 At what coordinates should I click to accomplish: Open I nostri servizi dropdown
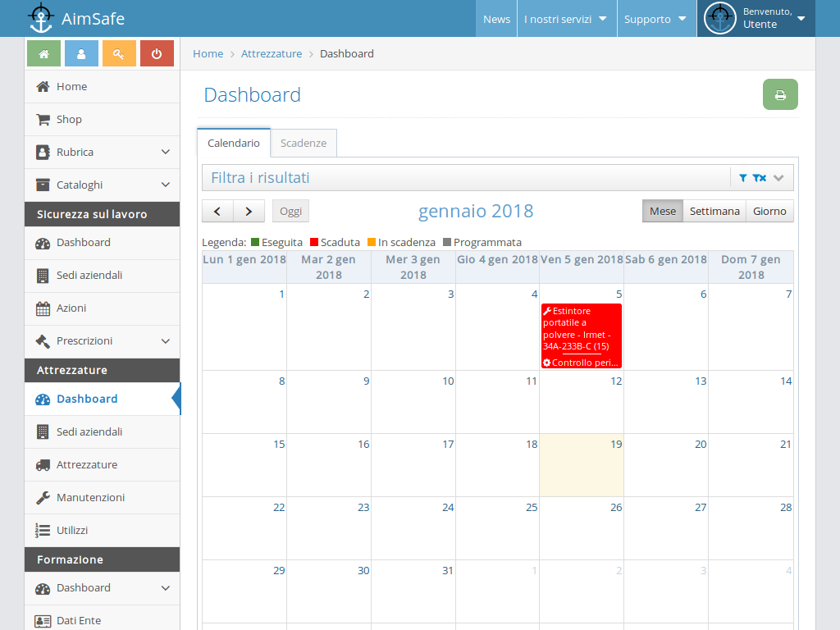point(567,19)
